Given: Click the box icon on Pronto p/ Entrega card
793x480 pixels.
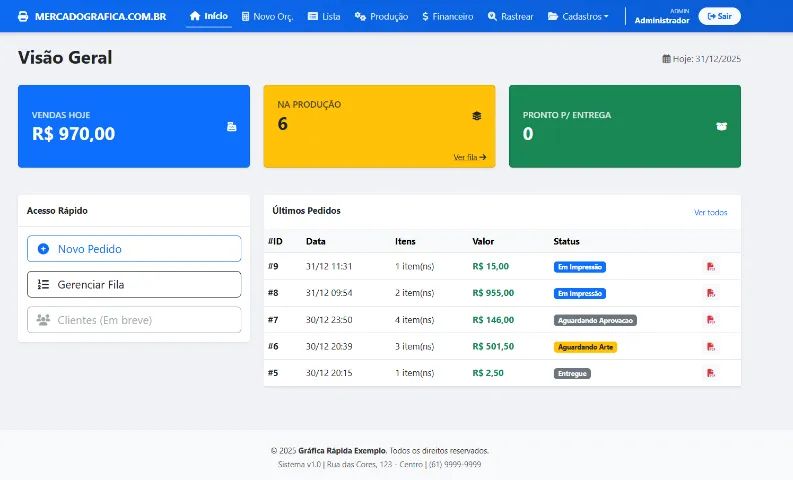Looking at the screenshot, I should (721, 126).
